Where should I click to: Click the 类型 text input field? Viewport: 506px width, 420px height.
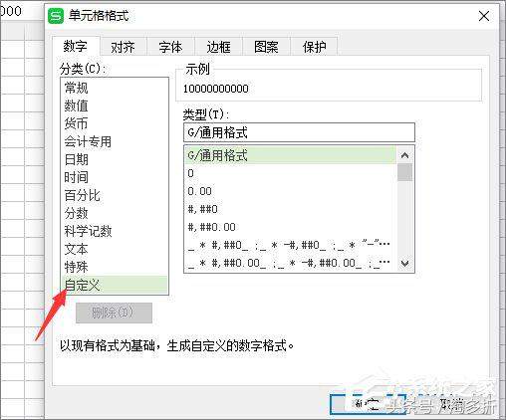299,132
